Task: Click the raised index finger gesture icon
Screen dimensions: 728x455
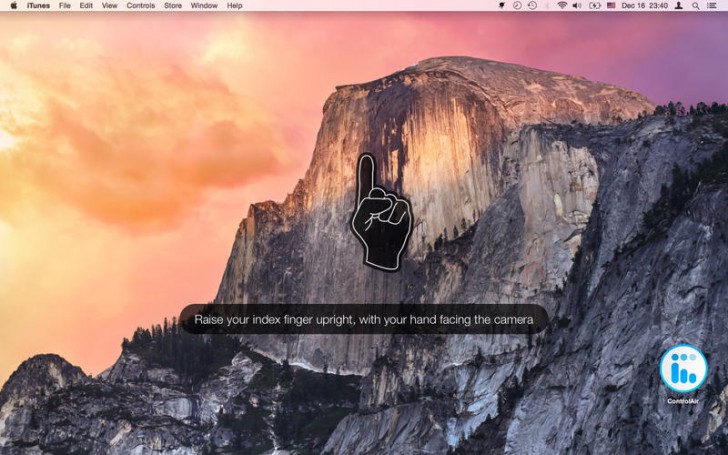Action: coord(382,212)
